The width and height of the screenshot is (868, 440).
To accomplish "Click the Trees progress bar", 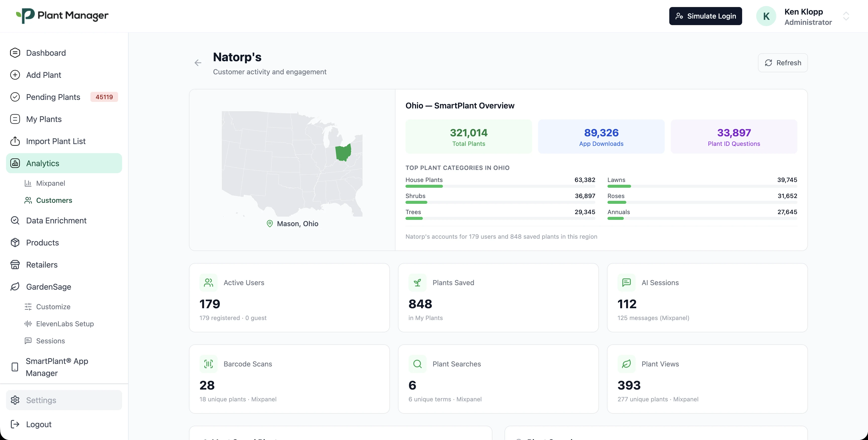I will point(500,218).
